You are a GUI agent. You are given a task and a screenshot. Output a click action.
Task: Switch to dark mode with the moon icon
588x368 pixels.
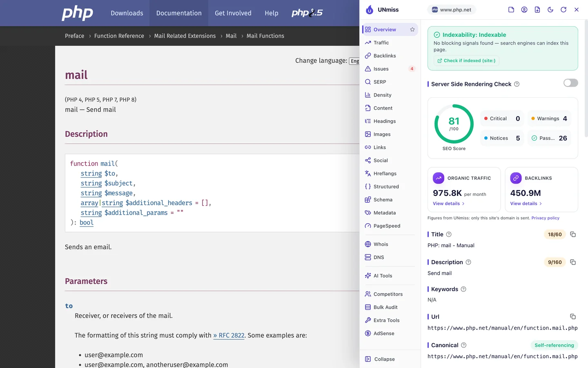[550, 10]
